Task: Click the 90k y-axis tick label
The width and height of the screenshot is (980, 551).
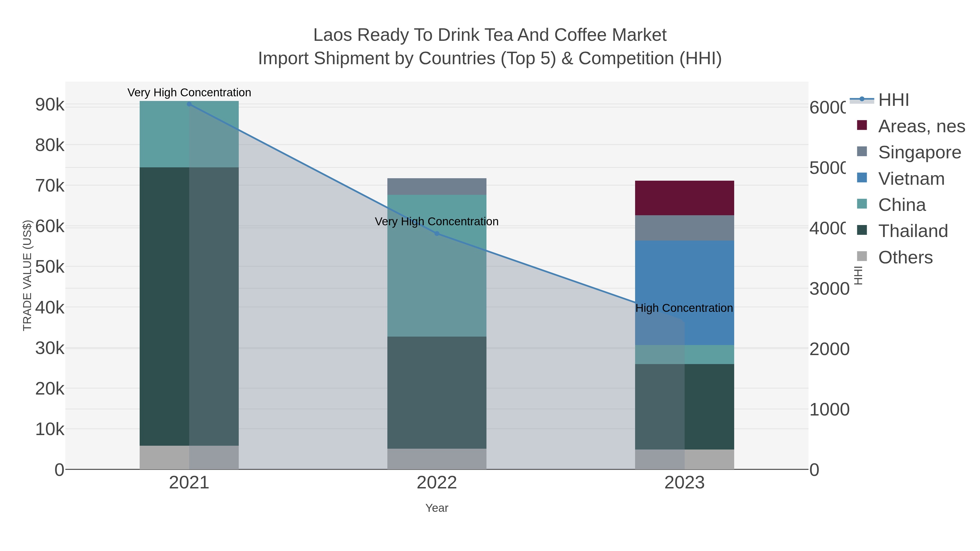Action: coord(50,104)
